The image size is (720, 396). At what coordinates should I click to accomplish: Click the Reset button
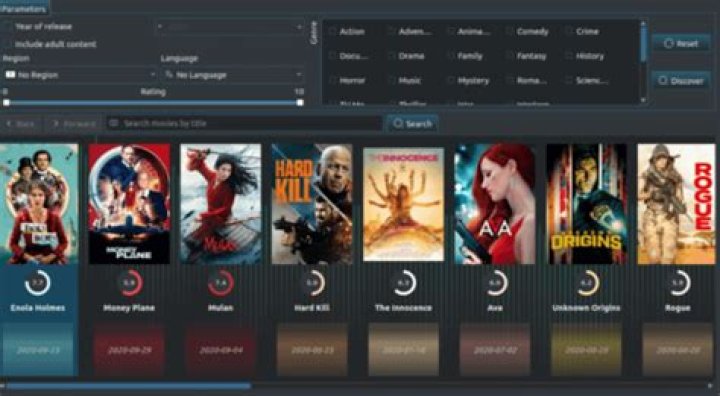[x=681, y=44]
